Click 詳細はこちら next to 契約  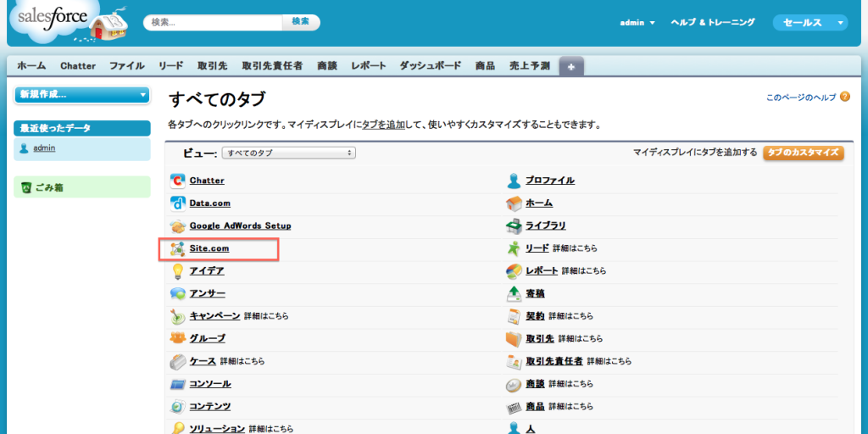pos(570,317)
